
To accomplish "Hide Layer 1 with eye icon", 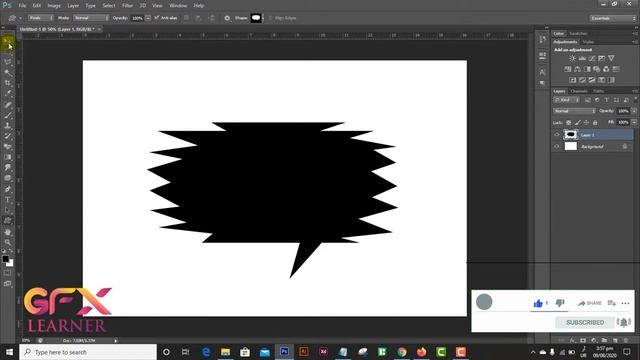I will (557, 135).
